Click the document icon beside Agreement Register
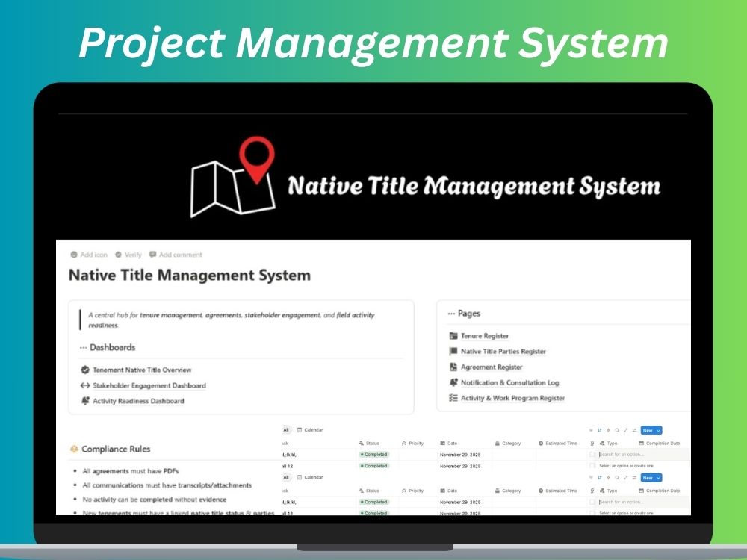The width and height of the screenshot is (747, 560). (453, 367)
